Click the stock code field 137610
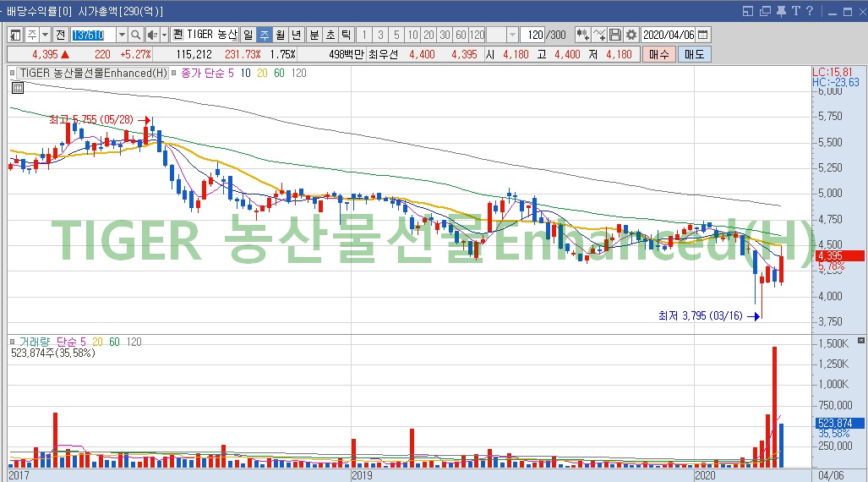This screenshot has height=482, width=868. point(93,35)
